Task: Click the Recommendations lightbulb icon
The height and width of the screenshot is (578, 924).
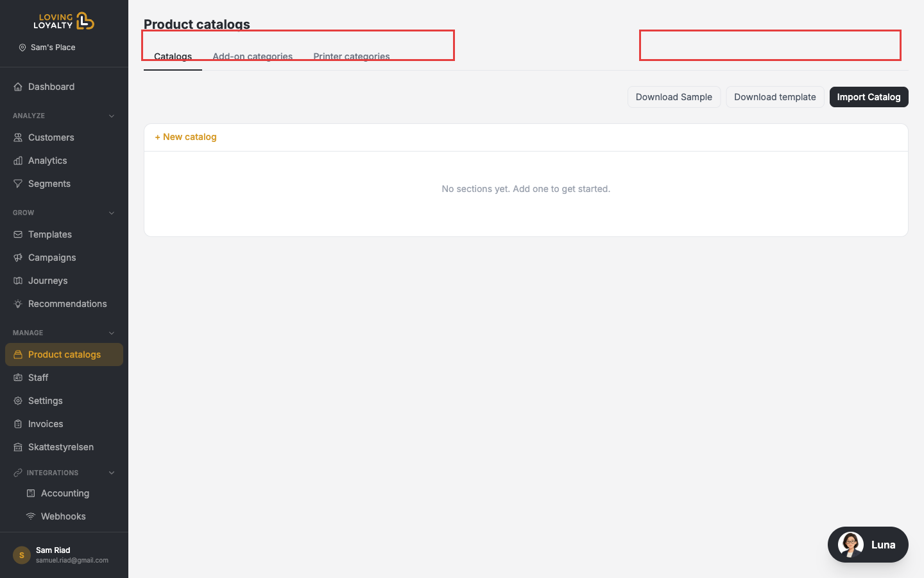Action: point(18,304)
